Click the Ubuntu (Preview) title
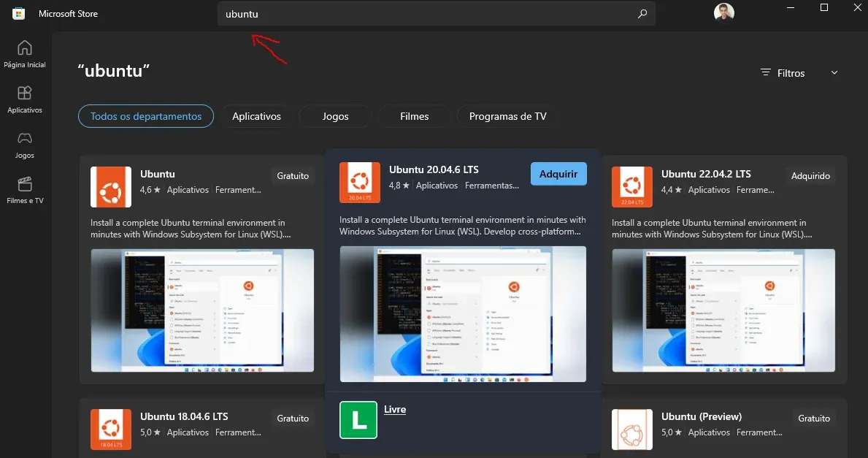The height and width of the screenshot is (458, 868). tap(702, 416)
